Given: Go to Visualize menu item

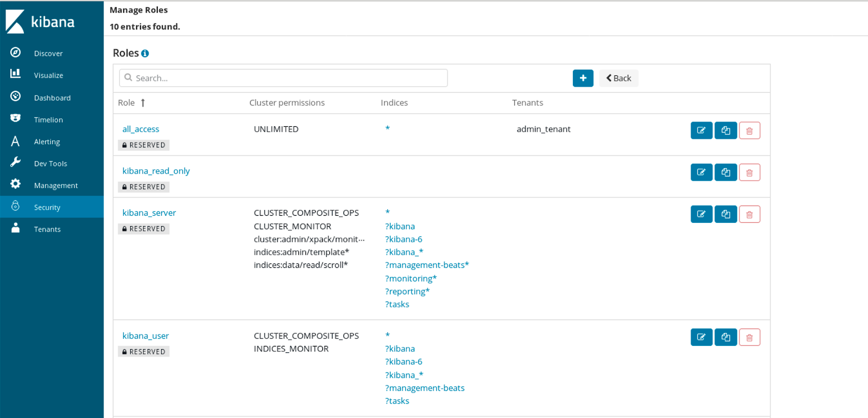Looking at the screenshot, I should pyautogui.click(x=48, y=75).
